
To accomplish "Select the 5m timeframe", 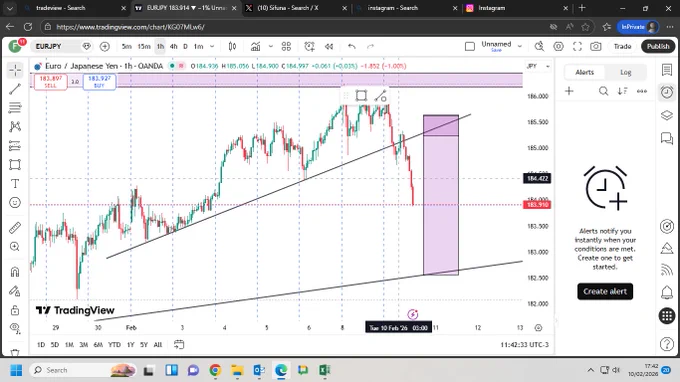I will [127, 46].
